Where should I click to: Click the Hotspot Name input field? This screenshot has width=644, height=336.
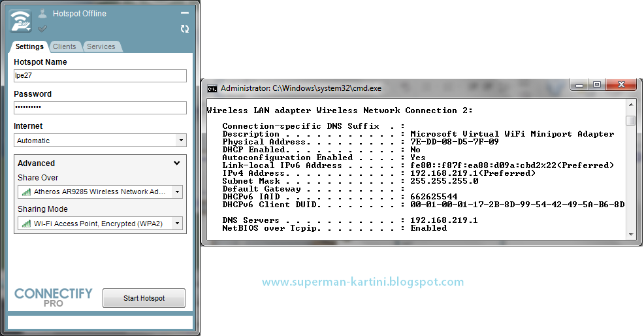[x=100, y=76]
